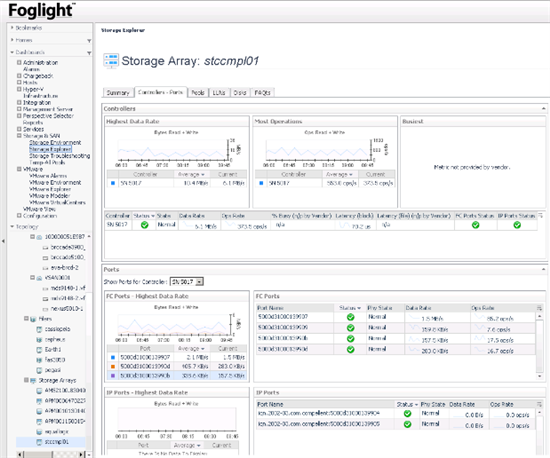The width and height of the screenshot is (550, 458).
Task: Click the Storage Arrays group icon in the tree
Action: tap(33, 380)
